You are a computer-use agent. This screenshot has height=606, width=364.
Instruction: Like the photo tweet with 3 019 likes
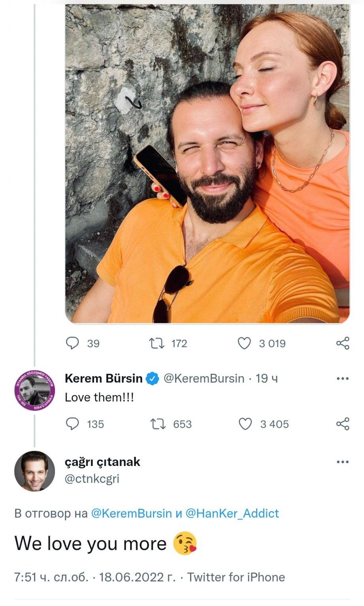[x=244, y=343]
